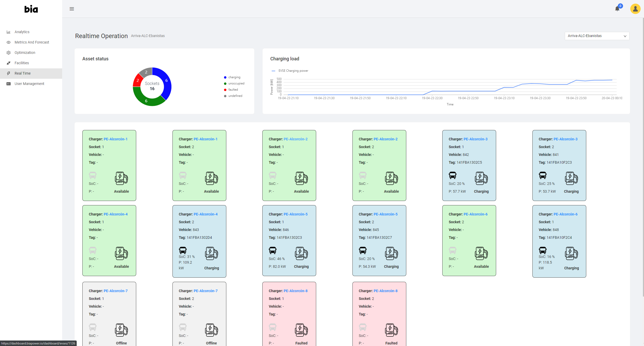Go to Metrics And Forecast page

coord(32,42)
